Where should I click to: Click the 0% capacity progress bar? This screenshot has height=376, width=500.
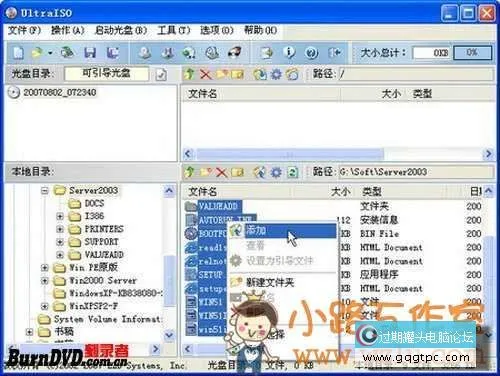472,53
